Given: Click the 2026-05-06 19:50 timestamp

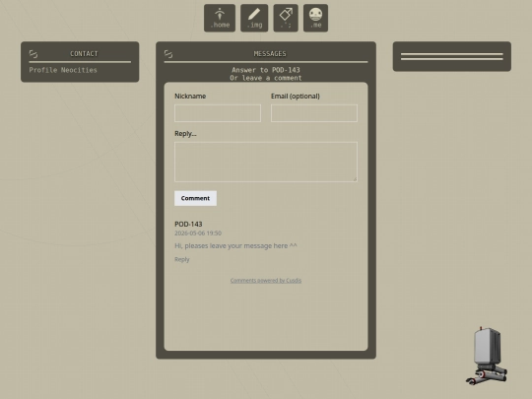Looking at the screenshot, I should (x=198, y=233).
